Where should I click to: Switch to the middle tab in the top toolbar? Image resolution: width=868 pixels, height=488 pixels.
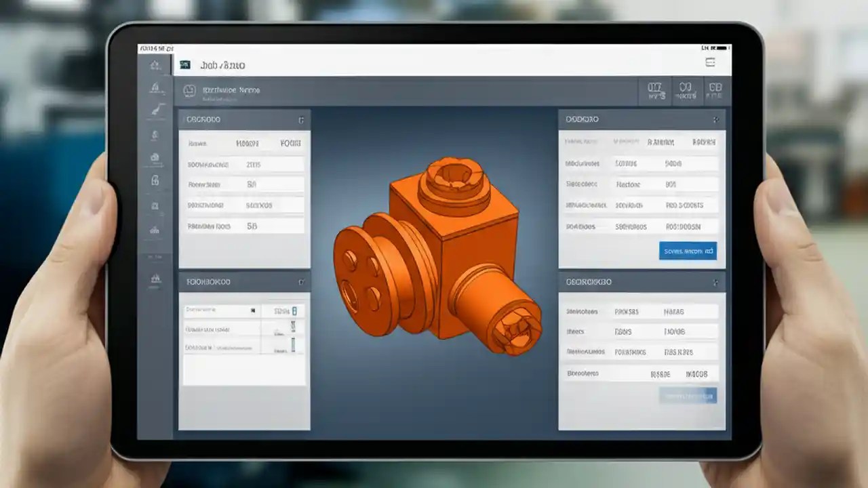coord(685,90)
